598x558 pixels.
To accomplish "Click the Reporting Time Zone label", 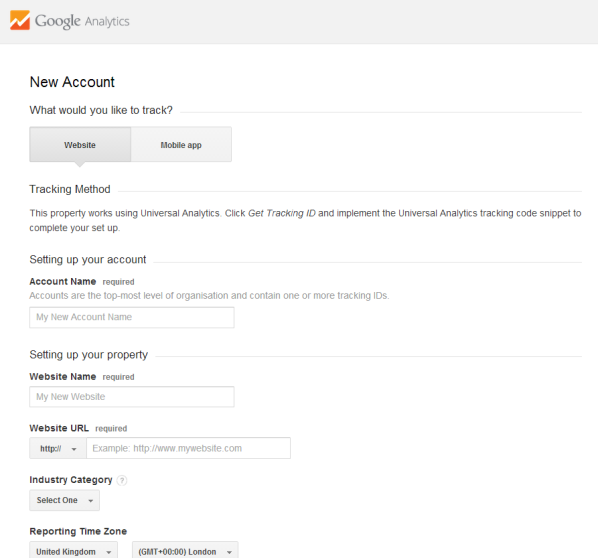I will (x=78, y=531).
